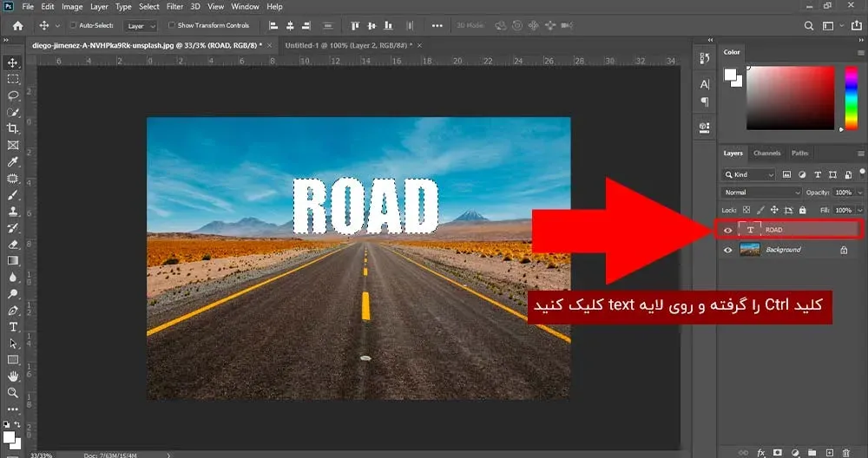Image resolution: width=868 pixels, height=458 pixels.
Task: Open the Layers panel menu
Action: click(861, 154)
